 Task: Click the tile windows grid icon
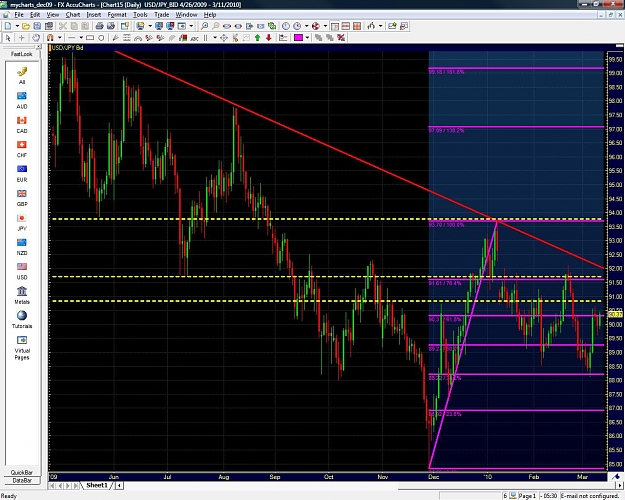tap(357, 26)
